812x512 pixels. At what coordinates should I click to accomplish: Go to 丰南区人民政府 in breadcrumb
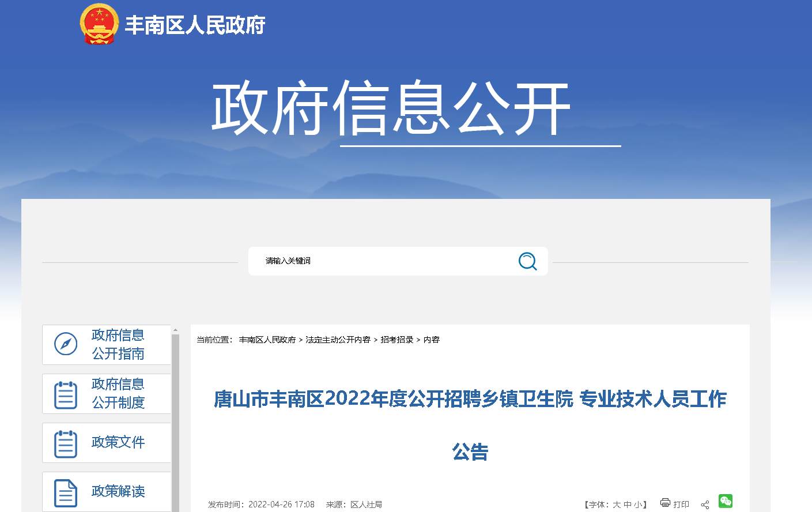[267, 340]
